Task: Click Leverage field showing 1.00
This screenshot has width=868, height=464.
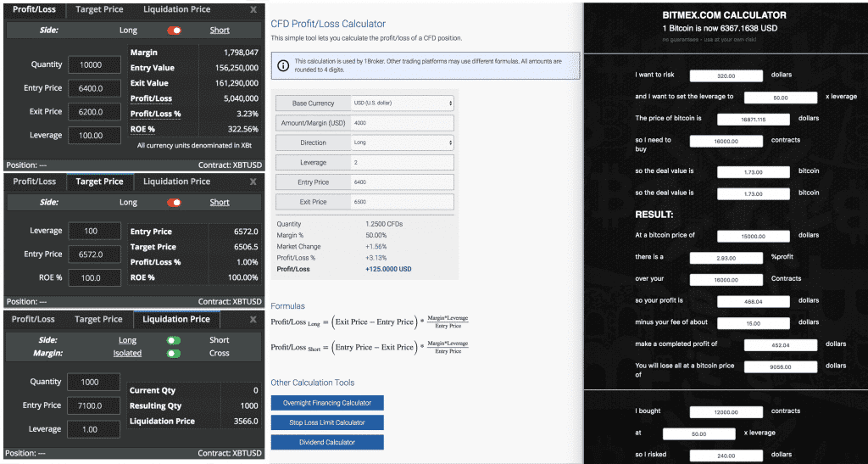Action: (x=93, y=429)
